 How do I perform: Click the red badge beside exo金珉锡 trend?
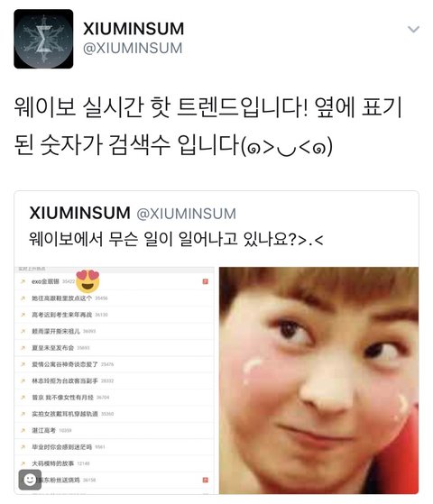point(206,281)
